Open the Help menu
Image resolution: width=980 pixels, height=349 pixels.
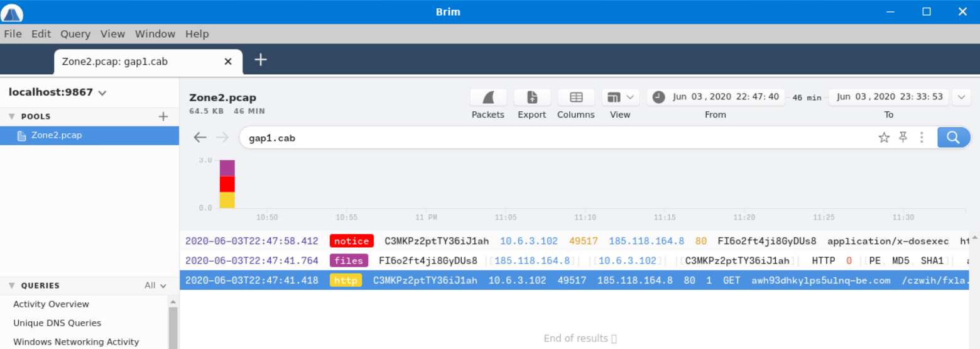point(197,34)
